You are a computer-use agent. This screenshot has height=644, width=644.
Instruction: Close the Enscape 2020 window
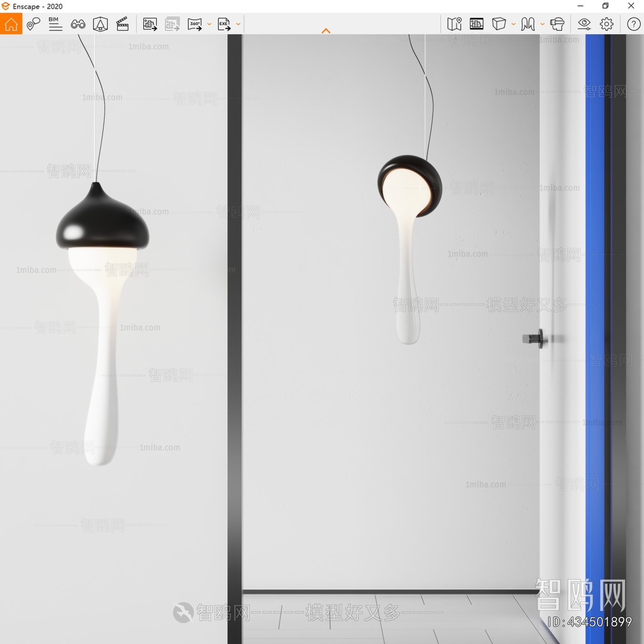click(x=631, y=6)
